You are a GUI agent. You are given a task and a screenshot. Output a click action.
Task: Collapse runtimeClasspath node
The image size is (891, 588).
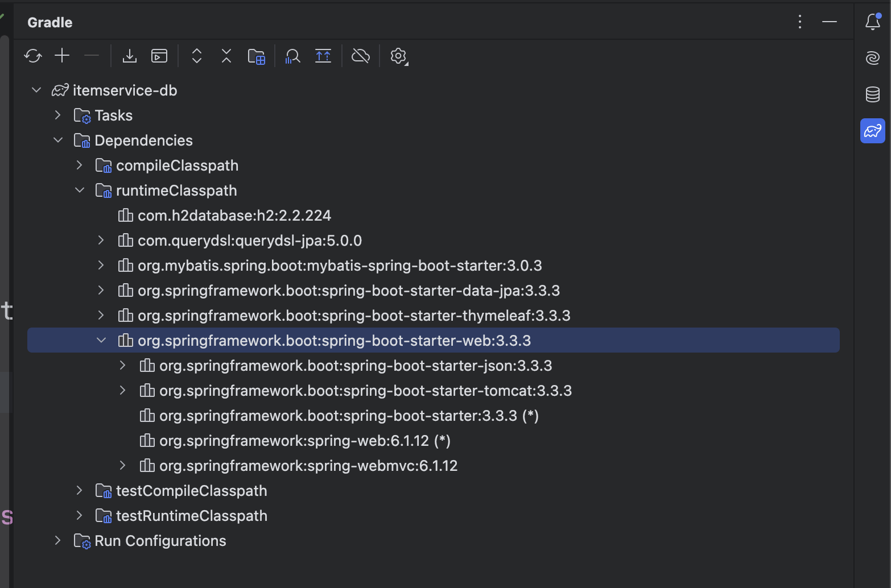coord(79,190)
